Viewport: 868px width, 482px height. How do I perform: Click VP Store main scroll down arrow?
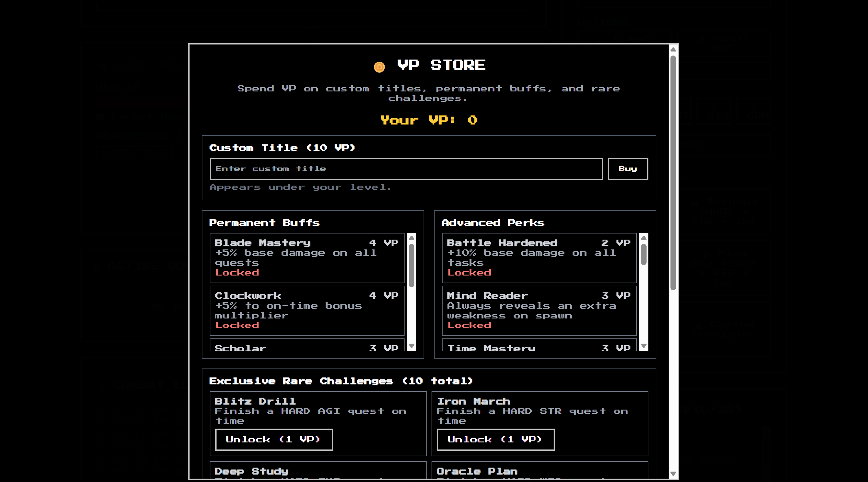pyautogui.click(x=673, y=474)
